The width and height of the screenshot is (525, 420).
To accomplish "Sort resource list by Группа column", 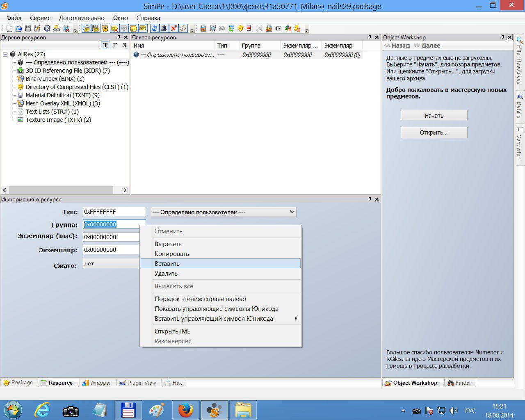I will pos(260,46).
